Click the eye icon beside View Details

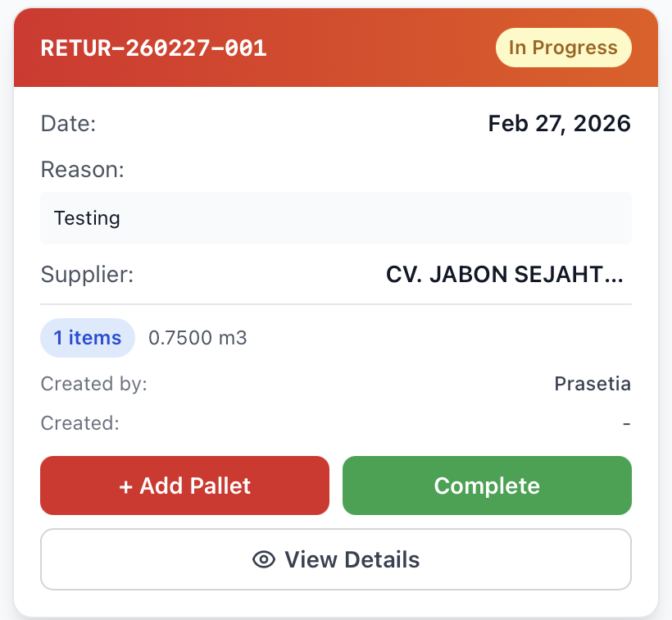(x=263, y=559)
